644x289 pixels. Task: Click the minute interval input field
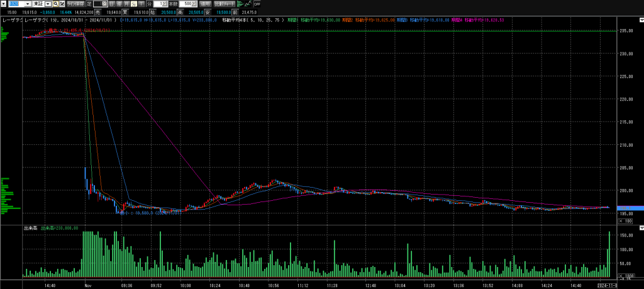tap(157, 4)
